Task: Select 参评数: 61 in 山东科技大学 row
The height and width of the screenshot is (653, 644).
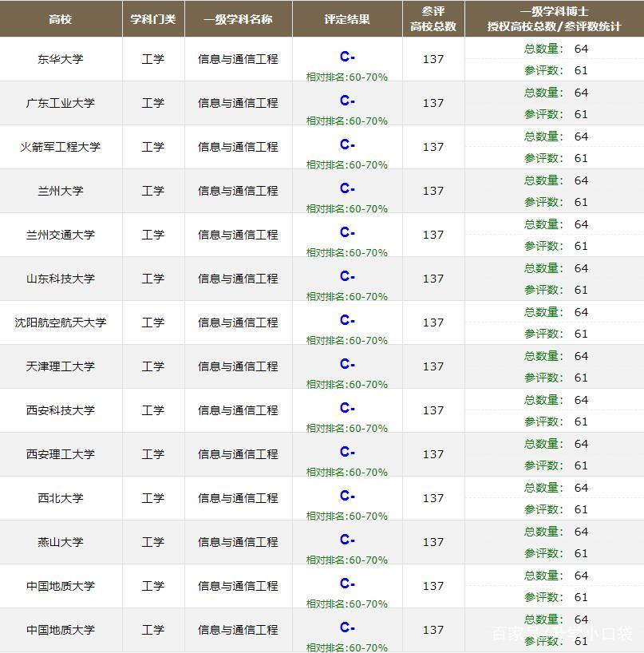Action: point(555,290)
